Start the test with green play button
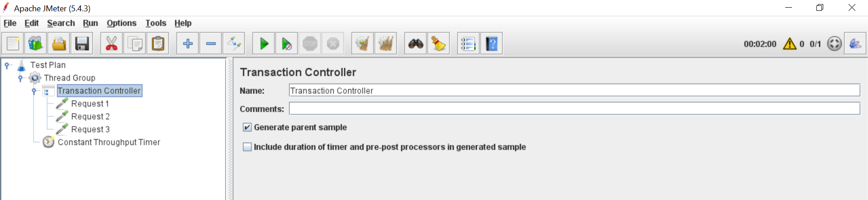Image resolution: width=868 pixels, height=200 pixels. pos(264,44)
